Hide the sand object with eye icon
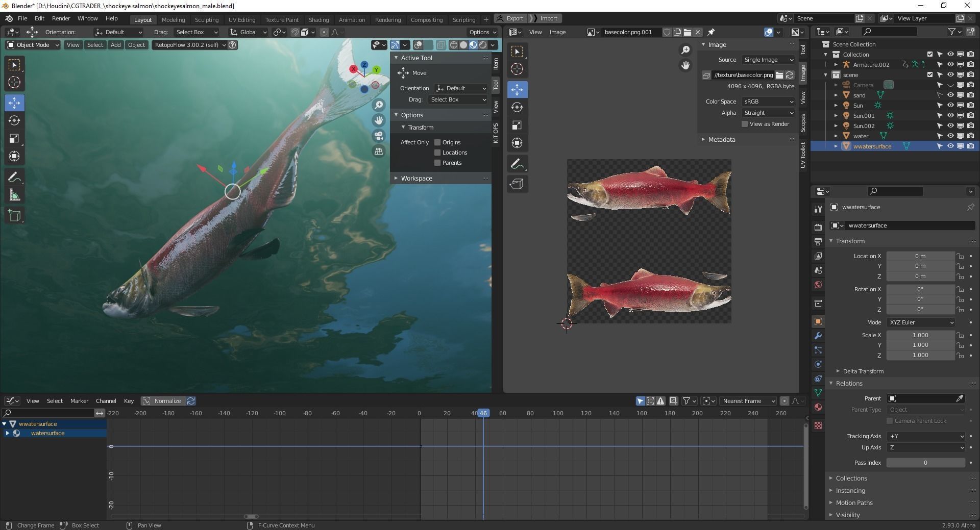The width and height of the screenshot is (980, 530). [x=950, y=95]
